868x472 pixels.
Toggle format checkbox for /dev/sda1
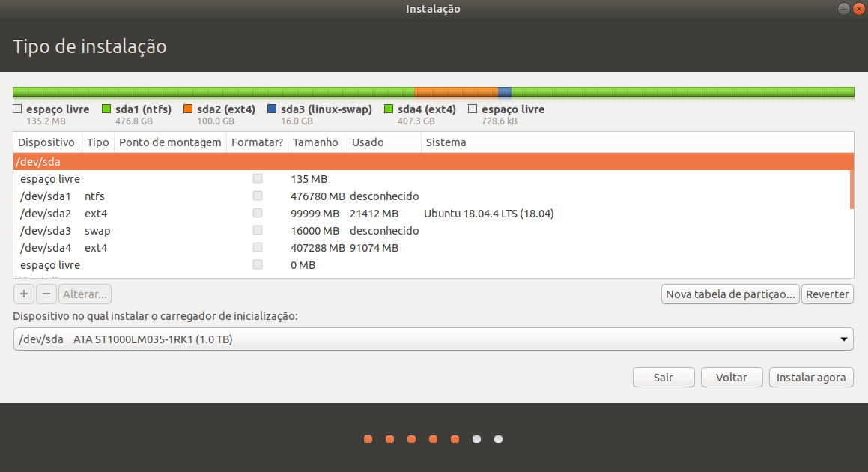[x=258, y=196]
